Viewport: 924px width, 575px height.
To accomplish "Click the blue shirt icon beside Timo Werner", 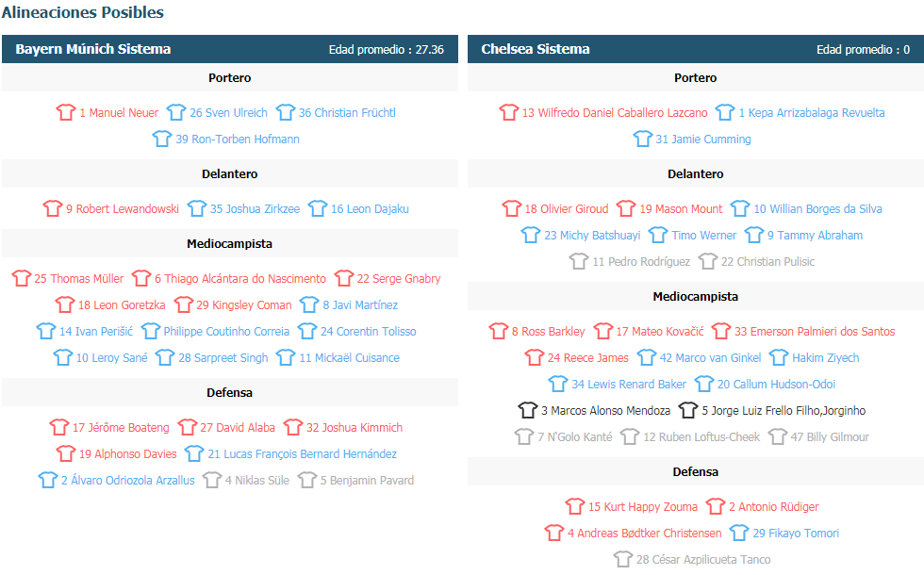I will (658, 235).
